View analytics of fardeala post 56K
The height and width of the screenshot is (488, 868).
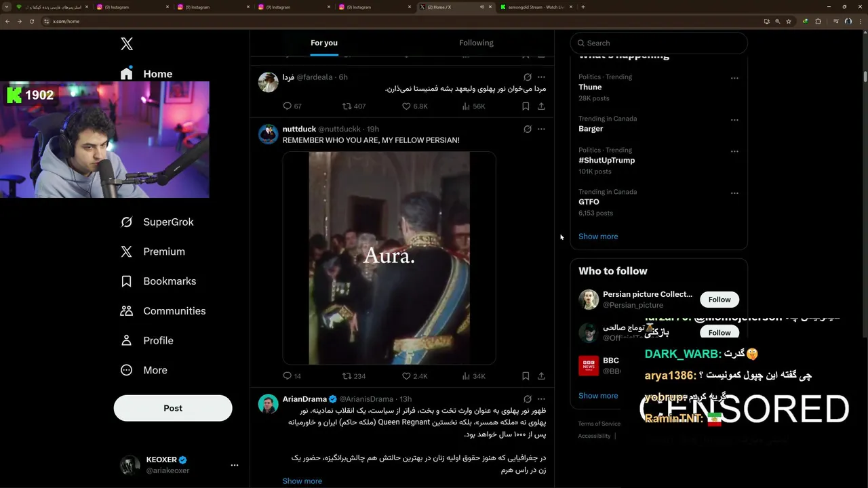[473, 106]
